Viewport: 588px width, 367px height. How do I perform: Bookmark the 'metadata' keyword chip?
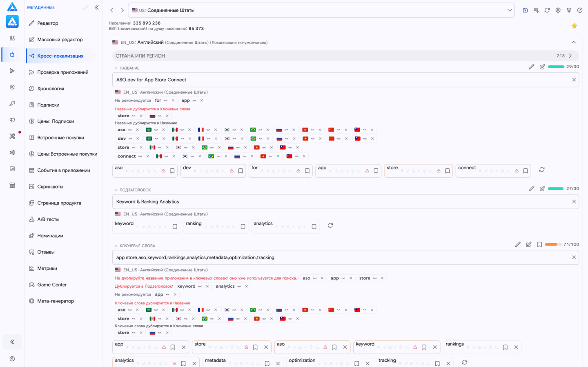point(267,363)
